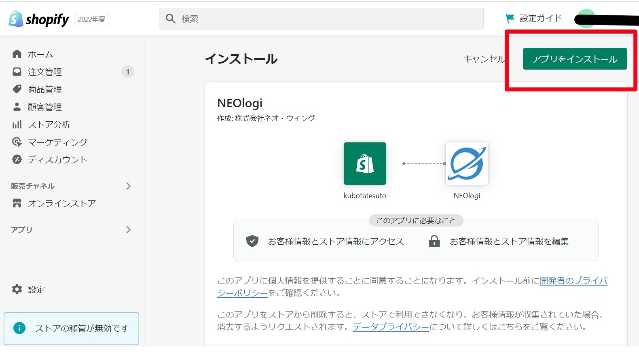Click the NEOlogi label under the app icon
The width and height of the screenshot is (639, 364).
pos(467,196)
